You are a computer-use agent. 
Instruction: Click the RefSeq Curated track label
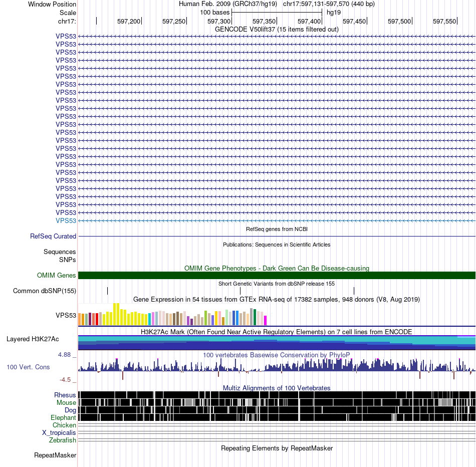(53, 236)
